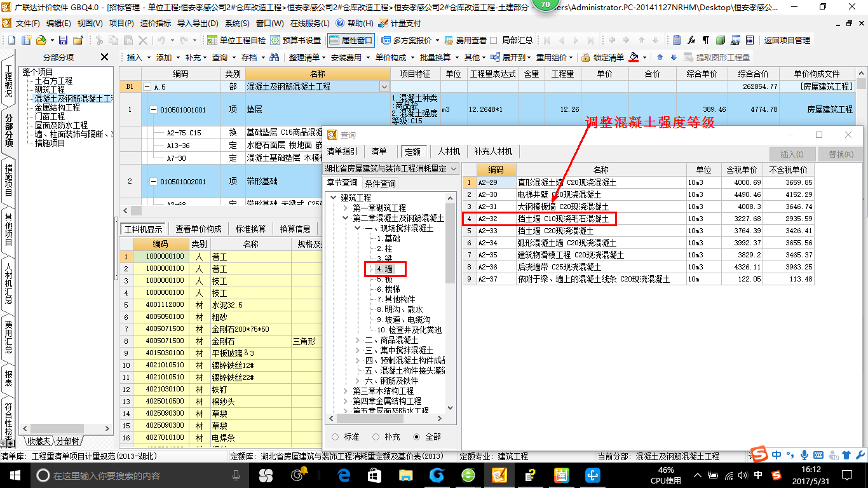The width and height of the screenshot is (868, 488).
Task: Click the 编码 column header in query results
Action: click(496, 170)
